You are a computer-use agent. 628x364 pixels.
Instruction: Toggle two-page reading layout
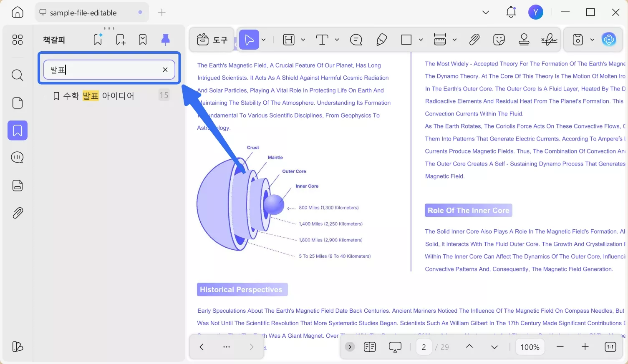pyautogui.click(x=370, y=347)
